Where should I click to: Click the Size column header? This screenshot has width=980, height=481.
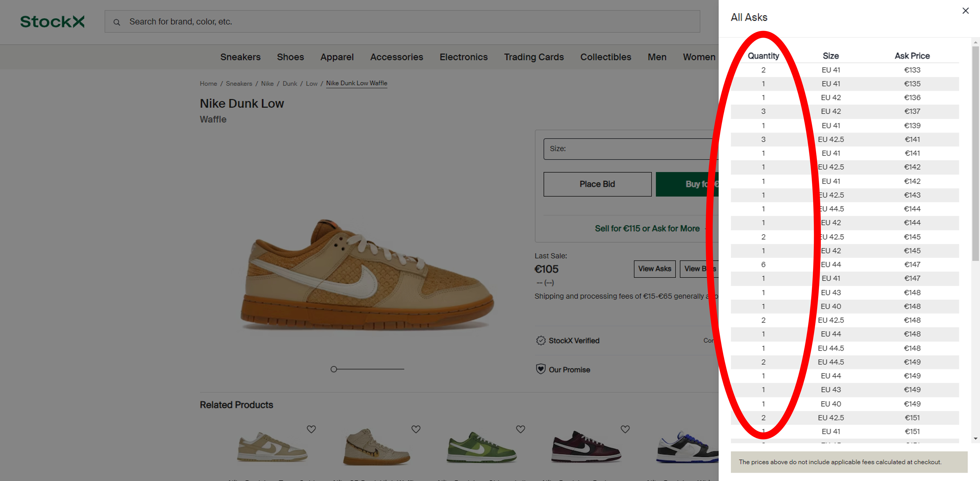(x=831, y=56)
